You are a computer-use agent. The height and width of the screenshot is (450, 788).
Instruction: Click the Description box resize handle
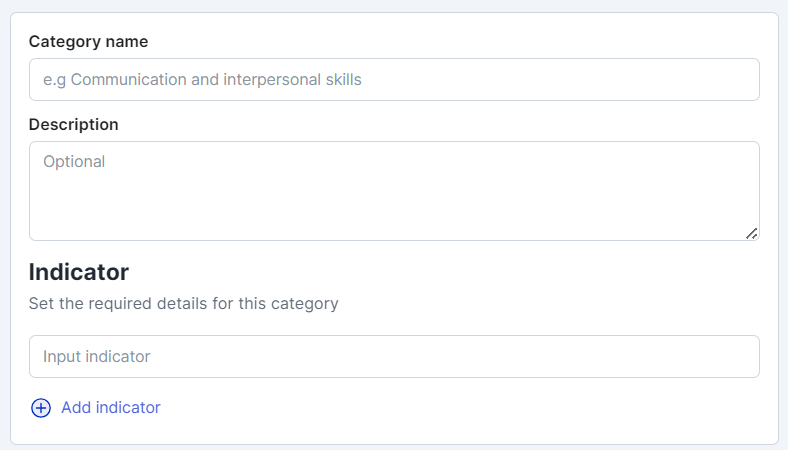click(x=751, y=233)
